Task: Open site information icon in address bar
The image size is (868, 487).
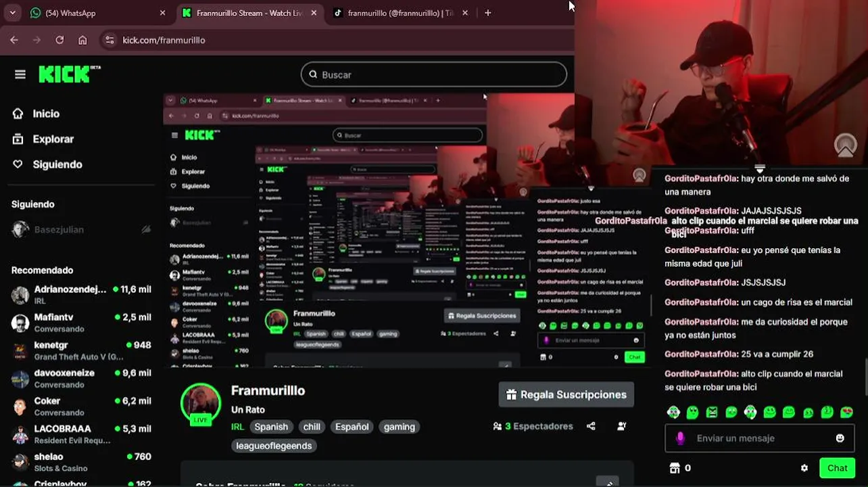Action: [x=110, y=40]
